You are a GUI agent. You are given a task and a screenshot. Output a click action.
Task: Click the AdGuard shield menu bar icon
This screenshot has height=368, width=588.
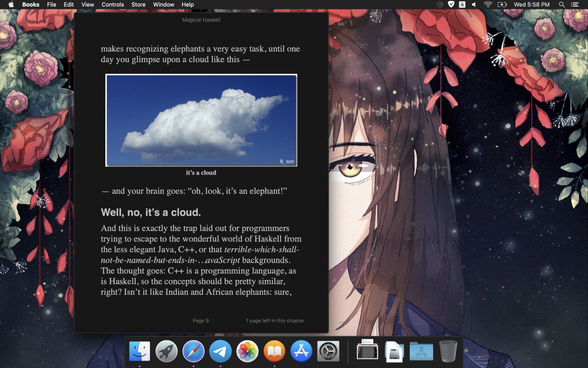tap(451, 5)
